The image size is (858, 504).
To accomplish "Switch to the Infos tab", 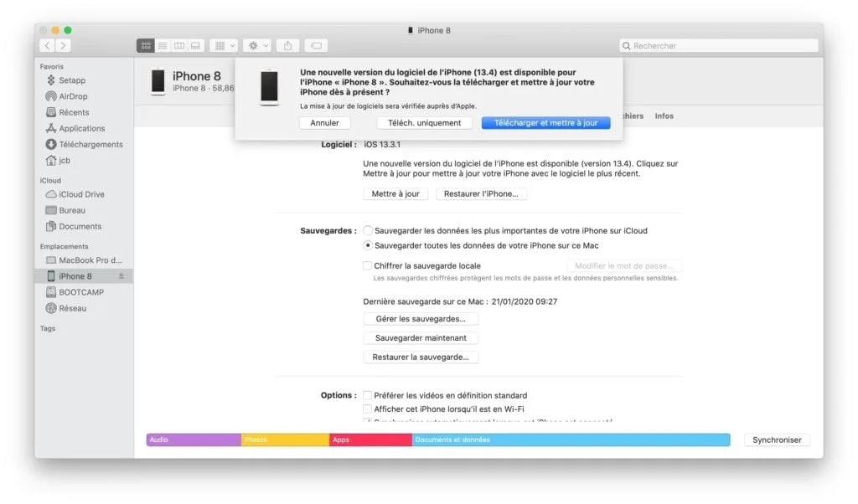I will (664, 116).
